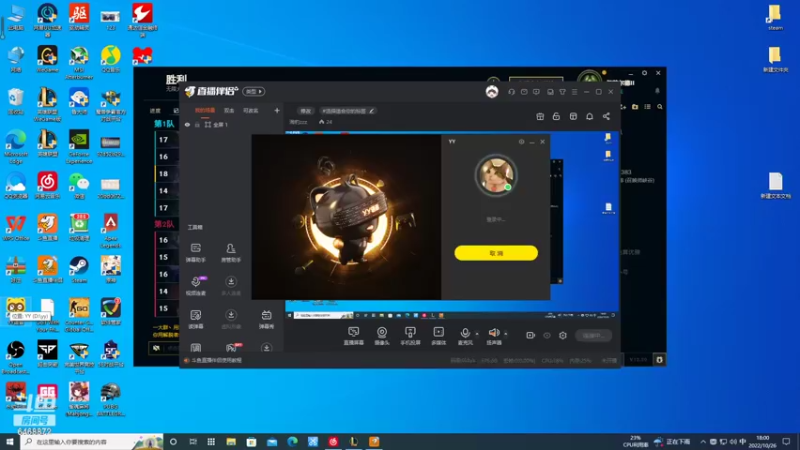Toggle visibility eye for 全屏1 source
Screen dimensions: 800x450
[x=187, y=124]
